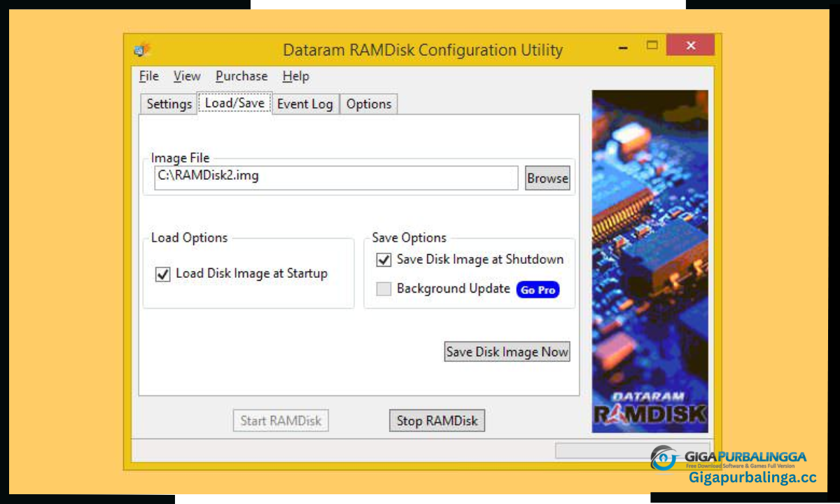Click the Image File group label
Screen dimensions: 840x504
181,158
